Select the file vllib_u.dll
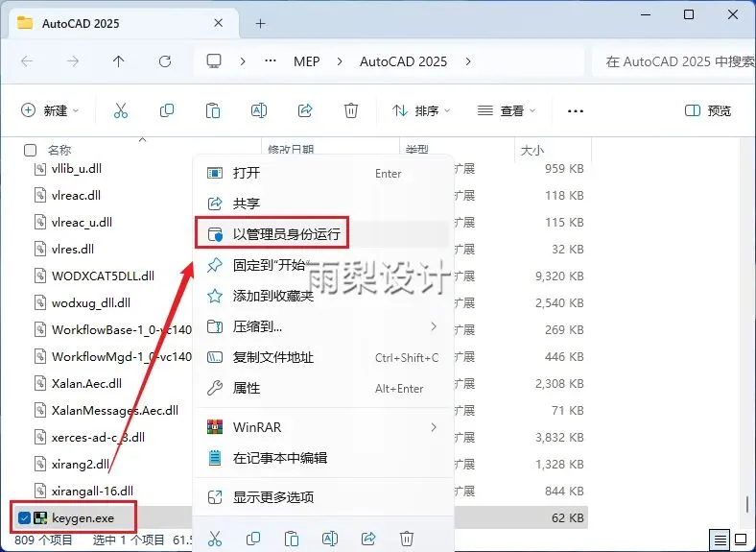Image resolution: width=756 pixels, height=552 pixels. 77,168
